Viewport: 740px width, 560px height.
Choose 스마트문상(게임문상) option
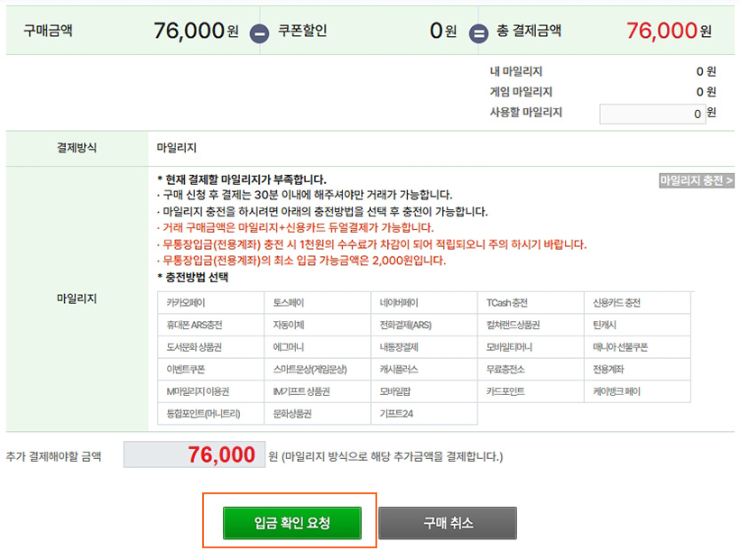[x=310, y=369]
